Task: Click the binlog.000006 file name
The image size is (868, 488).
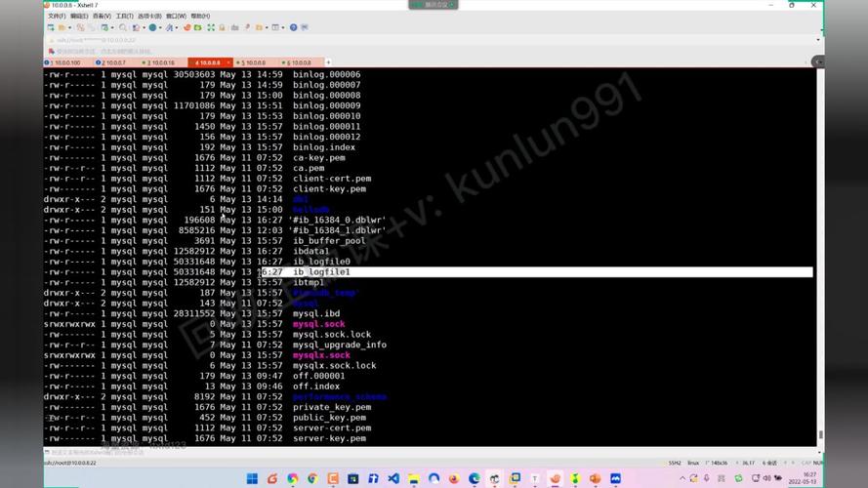Action: 327,74
